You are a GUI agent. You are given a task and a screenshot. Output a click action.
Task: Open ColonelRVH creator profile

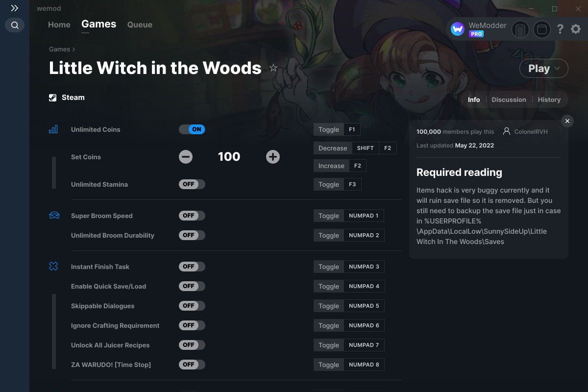click(x=531, y=131)
